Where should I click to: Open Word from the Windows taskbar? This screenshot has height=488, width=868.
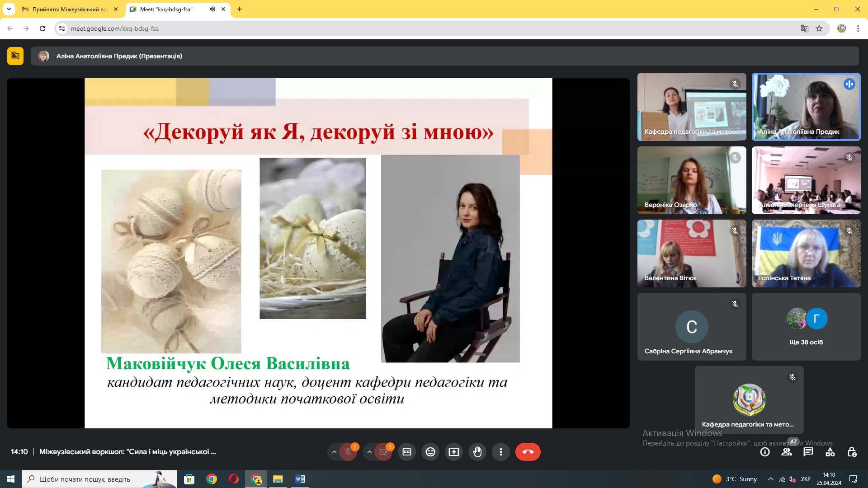(300, 479)
